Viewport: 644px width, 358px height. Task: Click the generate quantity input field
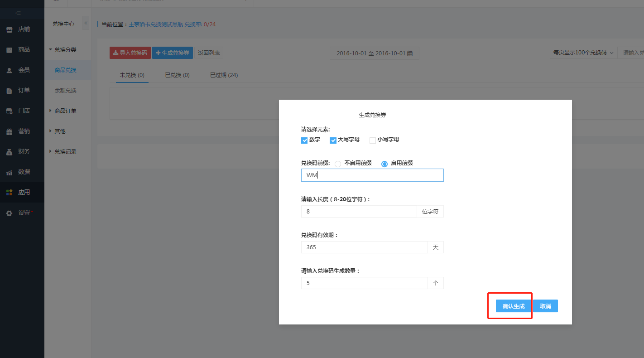tap(364, 283)
